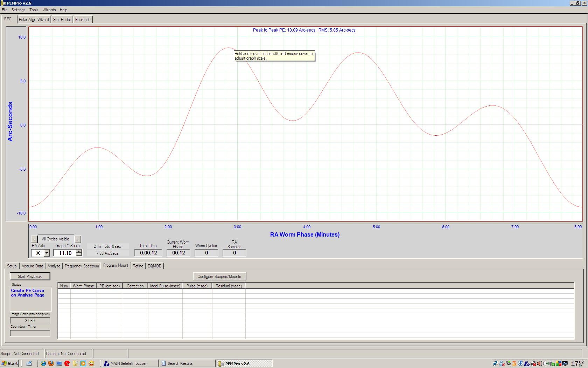Expand the RA Axis dropdown
588x368 pixels.
tap(47, 253)
